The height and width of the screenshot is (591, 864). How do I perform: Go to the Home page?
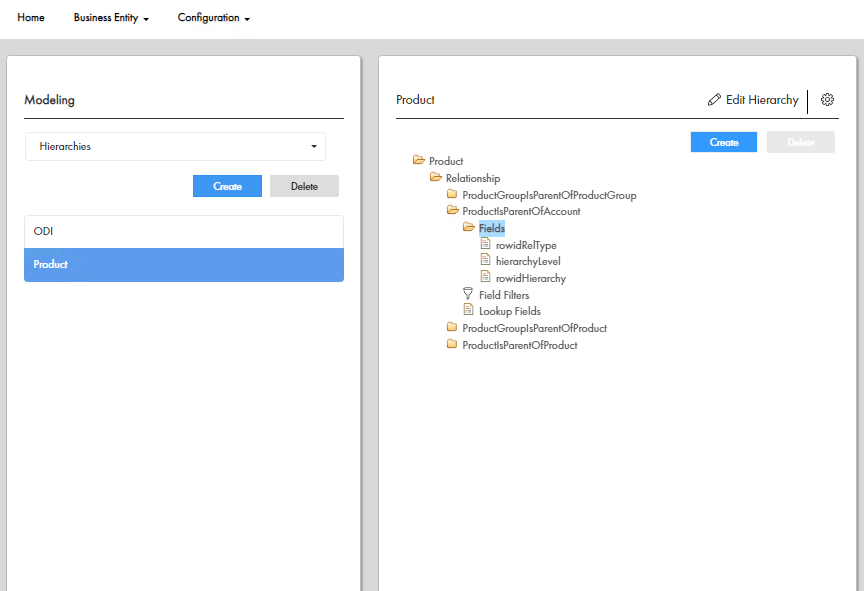31,18
